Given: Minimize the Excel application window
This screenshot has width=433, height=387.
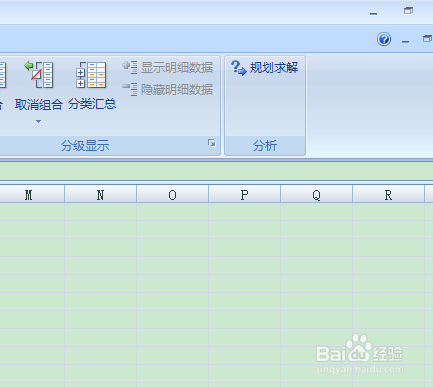Looking at the screenshot, I should pos(374,14).
